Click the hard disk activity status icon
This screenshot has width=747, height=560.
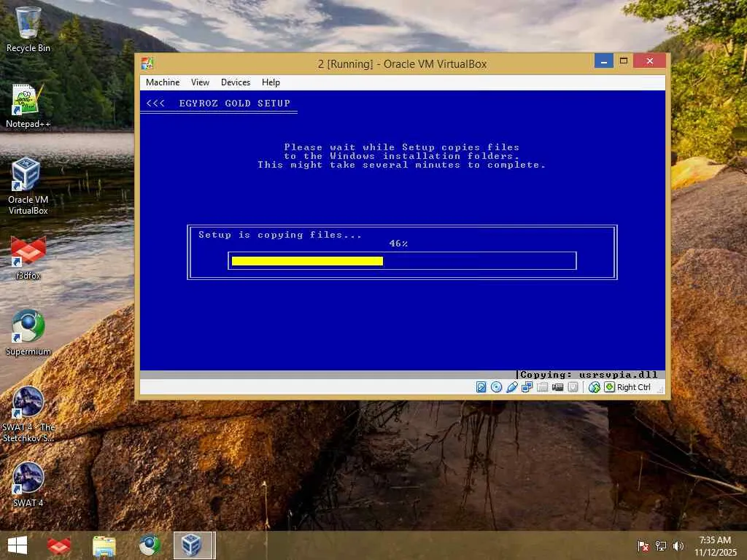(481, 387)
